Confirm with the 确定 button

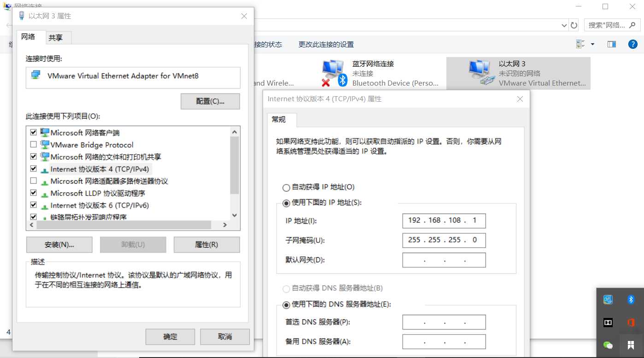pyautogui.click(x=170, y=336)
